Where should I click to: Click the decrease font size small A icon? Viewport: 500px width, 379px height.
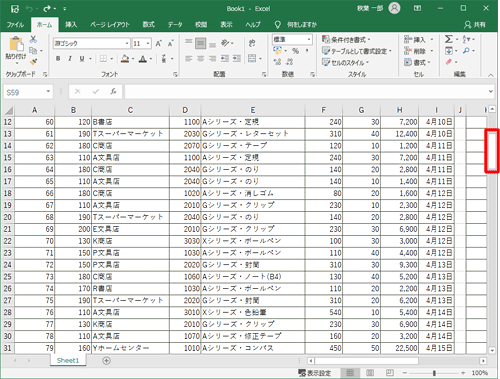pos(170,43)
